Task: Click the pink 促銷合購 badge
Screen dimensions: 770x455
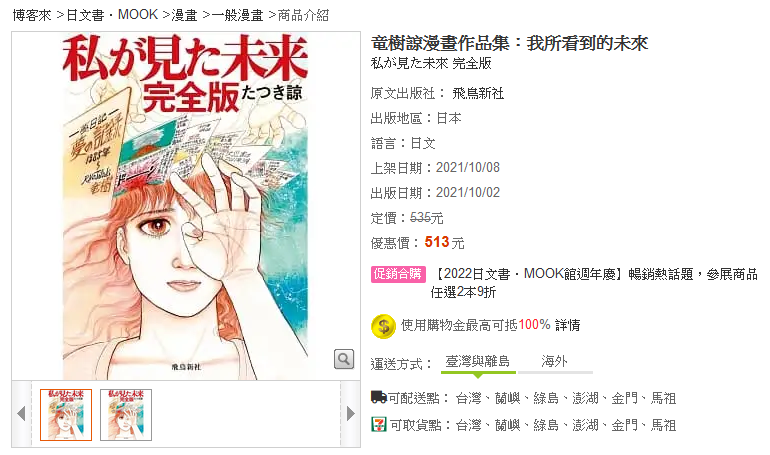Action: (398, 274)
